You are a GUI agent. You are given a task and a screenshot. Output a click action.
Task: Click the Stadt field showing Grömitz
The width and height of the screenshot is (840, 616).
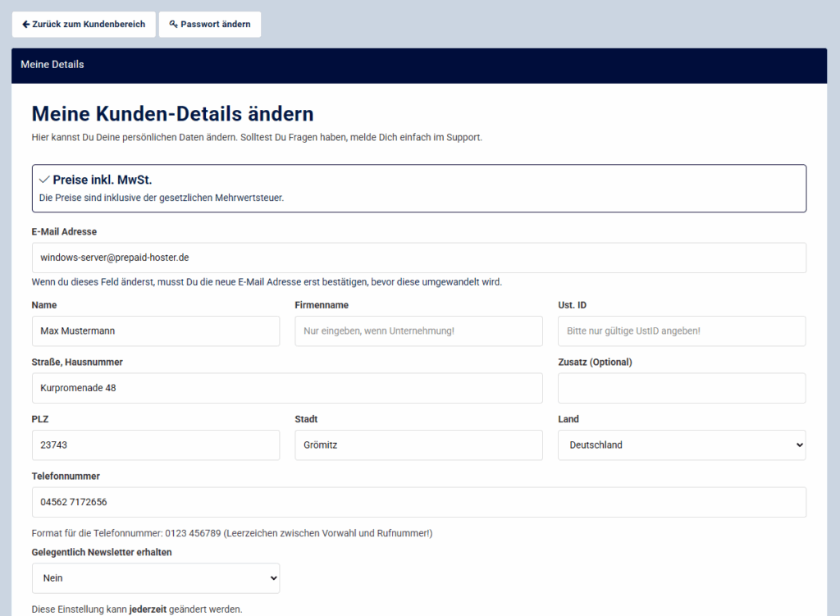[x=418, y=445]
